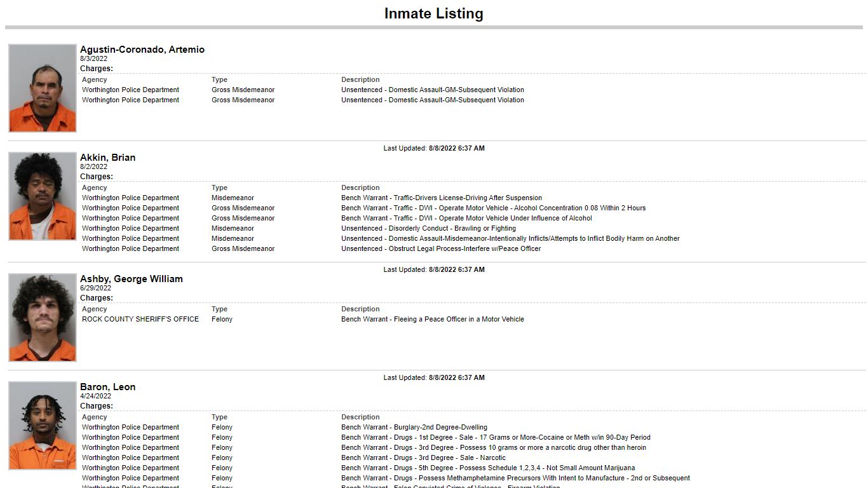Click the Last Updated timestamp above Baron, Leon
This screenshot has width=868, height=488.
click(x=434, y=378)
